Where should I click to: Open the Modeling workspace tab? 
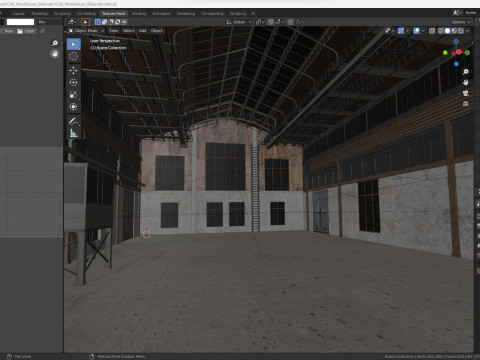[39, 14]
